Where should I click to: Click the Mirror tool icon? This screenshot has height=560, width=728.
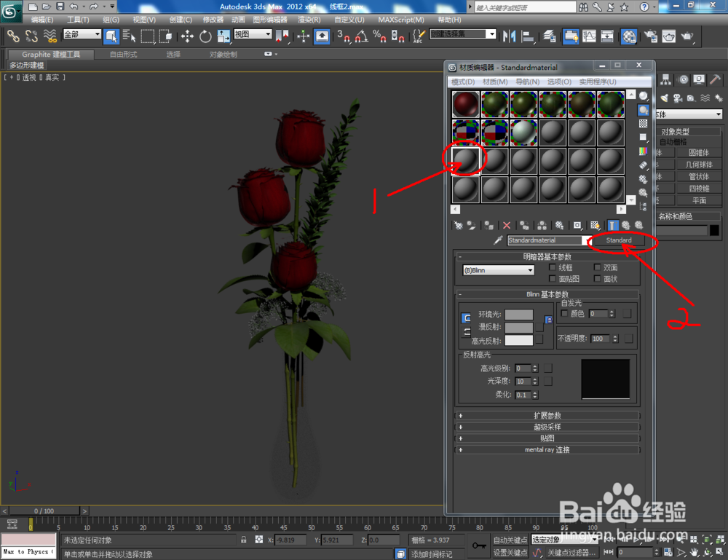(x=510, y=36)
